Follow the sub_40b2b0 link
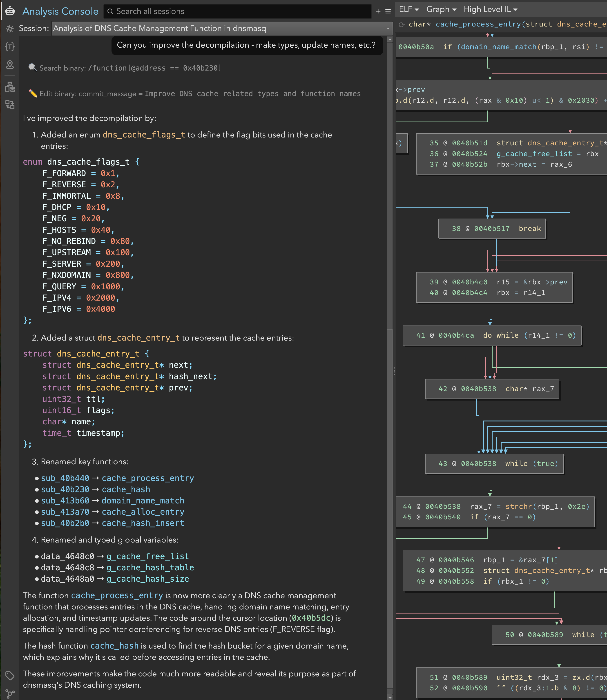The image size is (607, 700). coord(65,523)
